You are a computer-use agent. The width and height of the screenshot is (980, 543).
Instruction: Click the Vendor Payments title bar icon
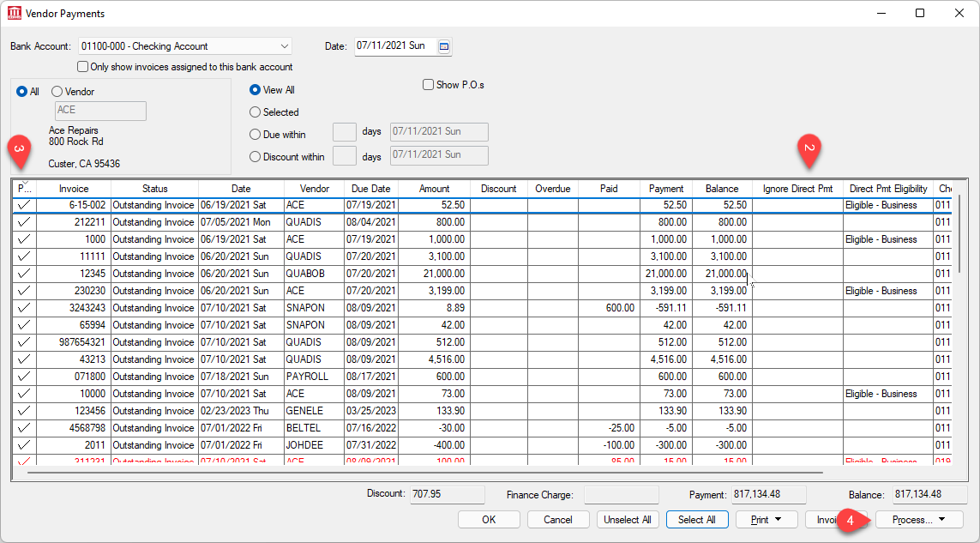pyautogui.click(x=14, y=13)
